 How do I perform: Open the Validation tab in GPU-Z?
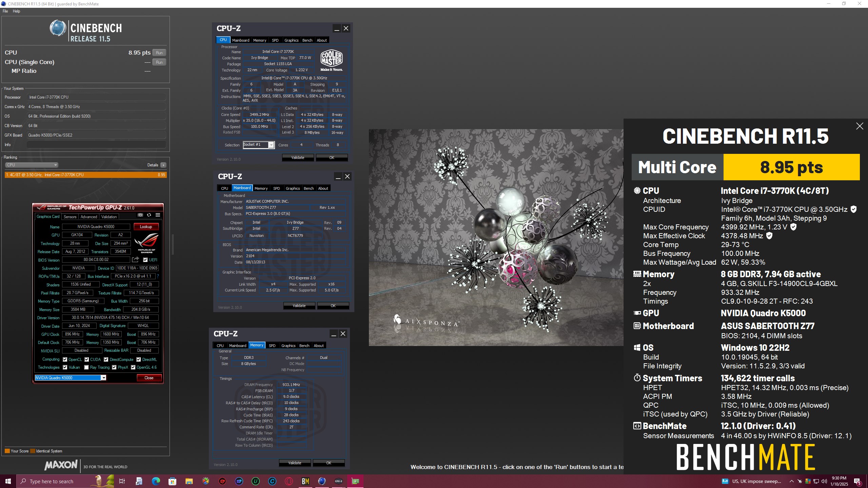[x=109, y=217]
